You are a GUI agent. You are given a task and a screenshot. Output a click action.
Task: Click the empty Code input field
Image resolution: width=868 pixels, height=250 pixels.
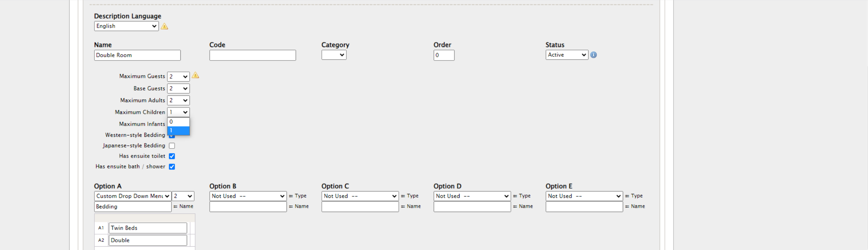tap(252, 55)
